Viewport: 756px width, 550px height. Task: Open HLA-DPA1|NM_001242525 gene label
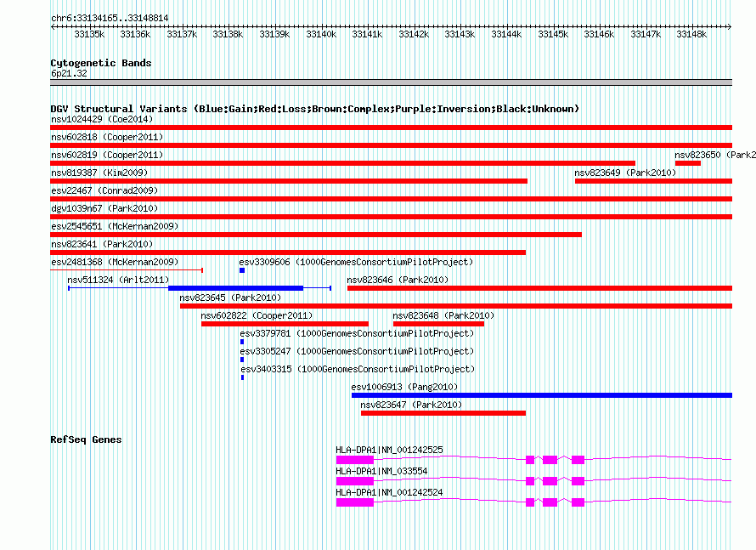(389, 450)
